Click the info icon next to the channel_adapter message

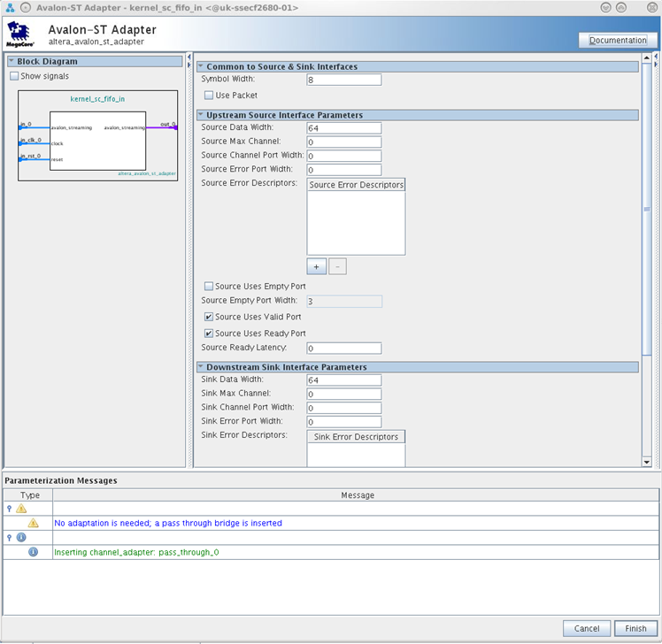tap(33, 552)
